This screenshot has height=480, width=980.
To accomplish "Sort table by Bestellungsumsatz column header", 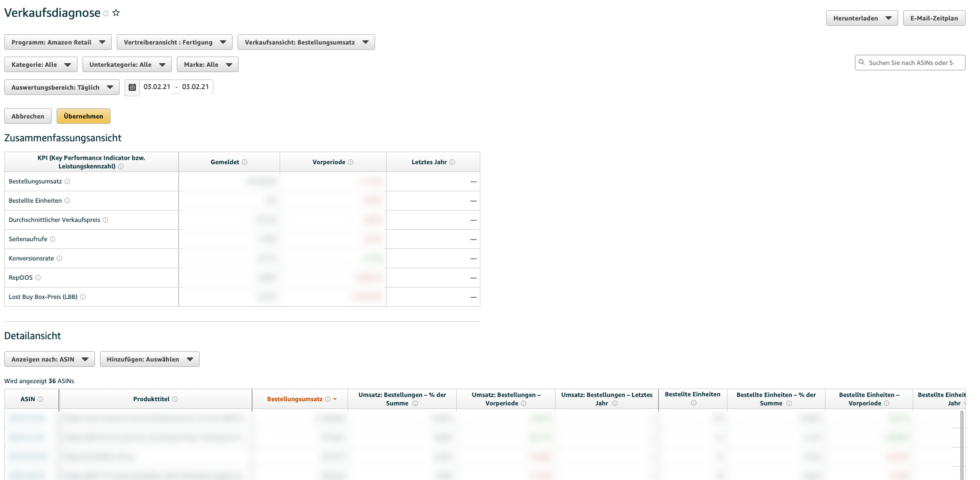I will point(295,399).
